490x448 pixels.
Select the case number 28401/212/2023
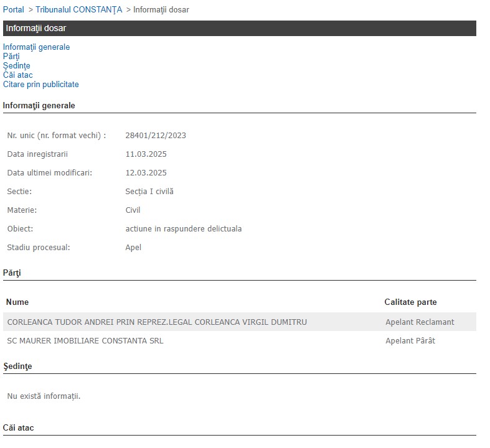[x=156, y=136]
